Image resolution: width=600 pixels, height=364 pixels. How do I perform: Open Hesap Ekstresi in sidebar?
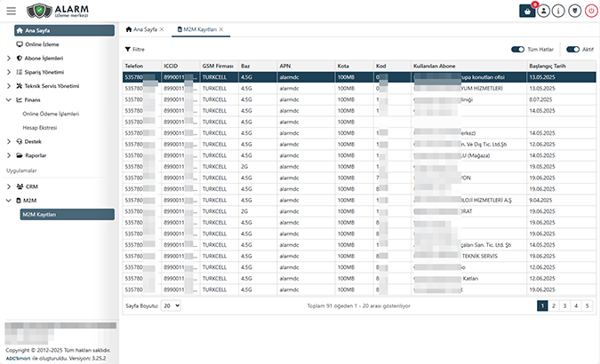pyautogui.click(x=40, y=128)
